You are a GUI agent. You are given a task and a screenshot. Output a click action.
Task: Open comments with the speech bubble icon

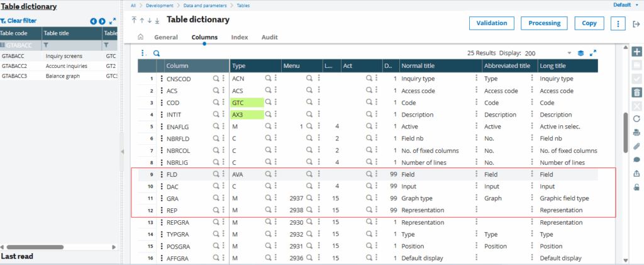pyautogui.click(x=636, y=160)
